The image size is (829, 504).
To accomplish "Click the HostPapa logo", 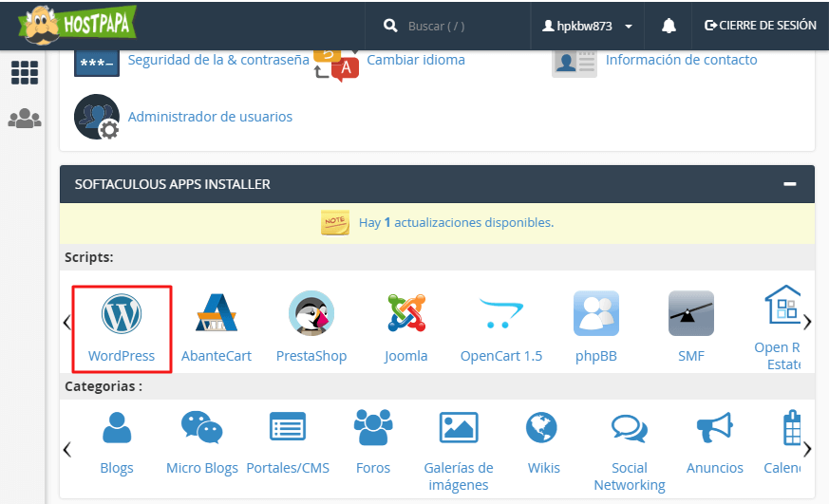I will tap(77, 25).
